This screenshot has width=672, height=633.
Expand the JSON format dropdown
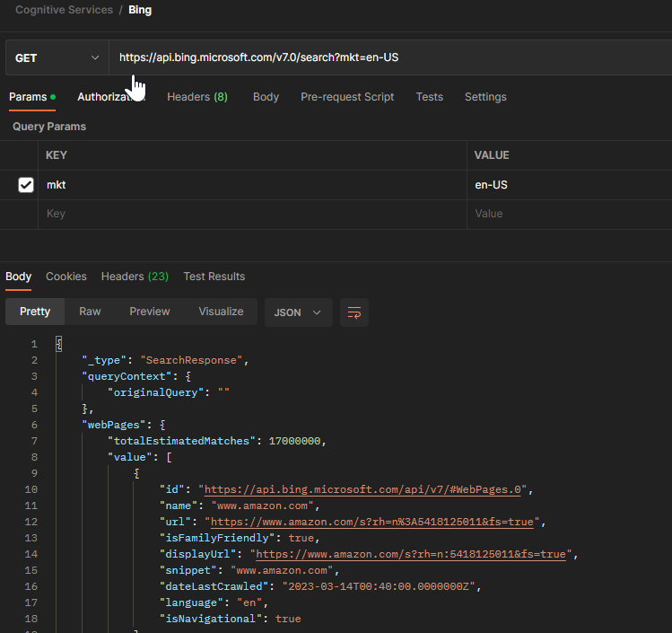pyautogui.click(x=298, y=312)
